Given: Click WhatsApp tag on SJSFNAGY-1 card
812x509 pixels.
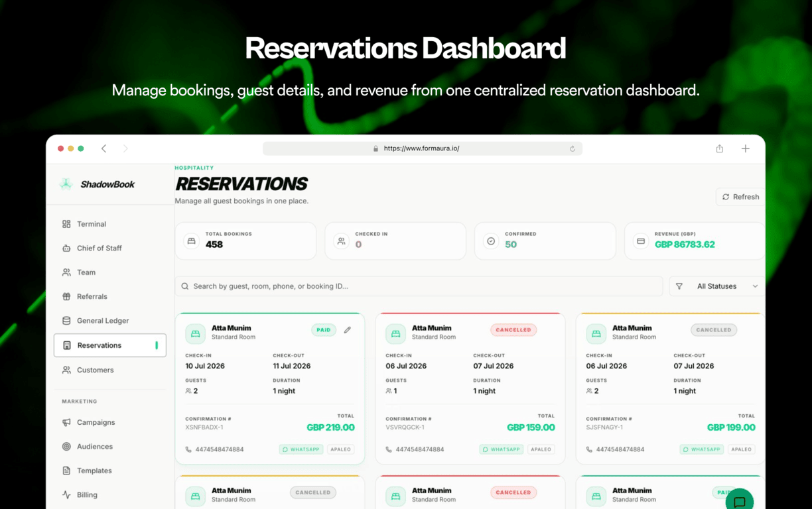Looking at the screenshot, I should 702,449.
